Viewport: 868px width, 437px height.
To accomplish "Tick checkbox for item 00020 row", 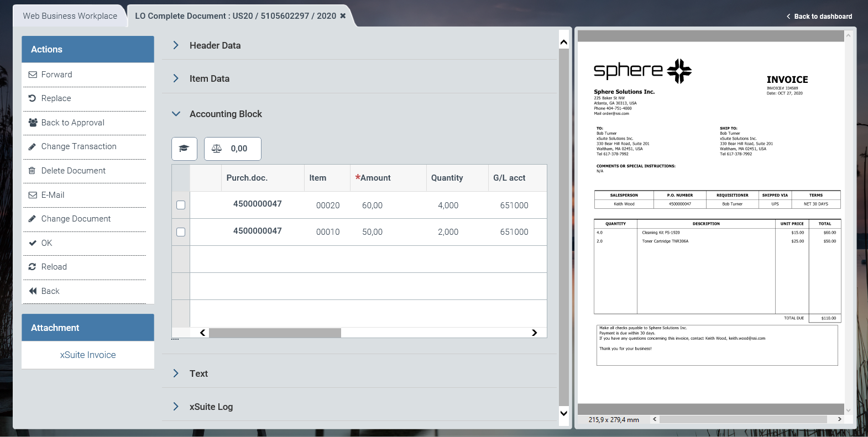I will point(181,205).
